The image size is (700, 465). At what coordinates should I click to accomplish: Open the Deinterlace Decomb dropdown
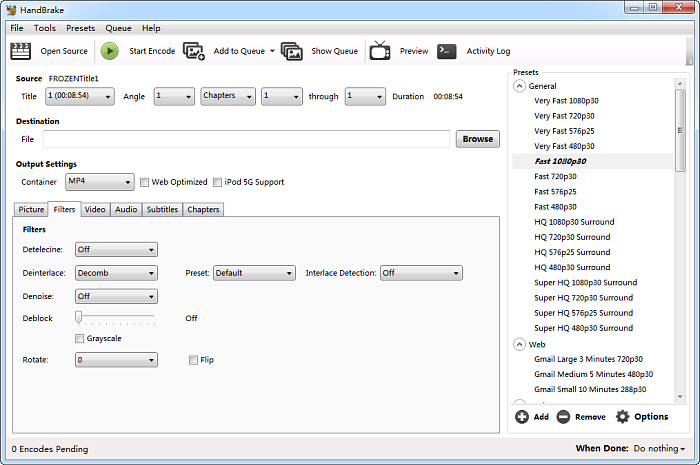pyautogui.click(x=116, y=273)
